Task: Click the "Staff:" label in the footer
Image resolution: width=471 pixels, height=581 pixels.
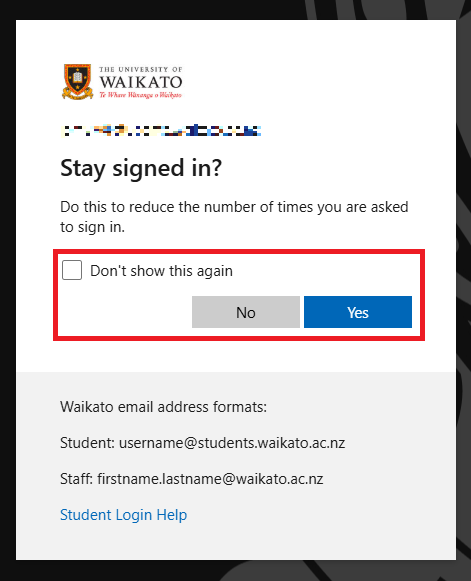Action: (x=76, y=479)
